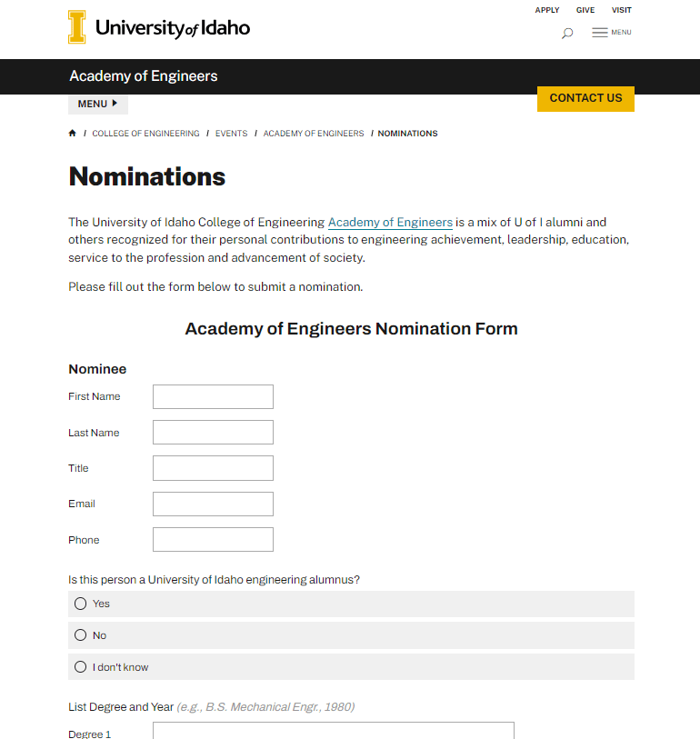
Task: Click the University of Idaho logo
Action: tap(159, 27)
